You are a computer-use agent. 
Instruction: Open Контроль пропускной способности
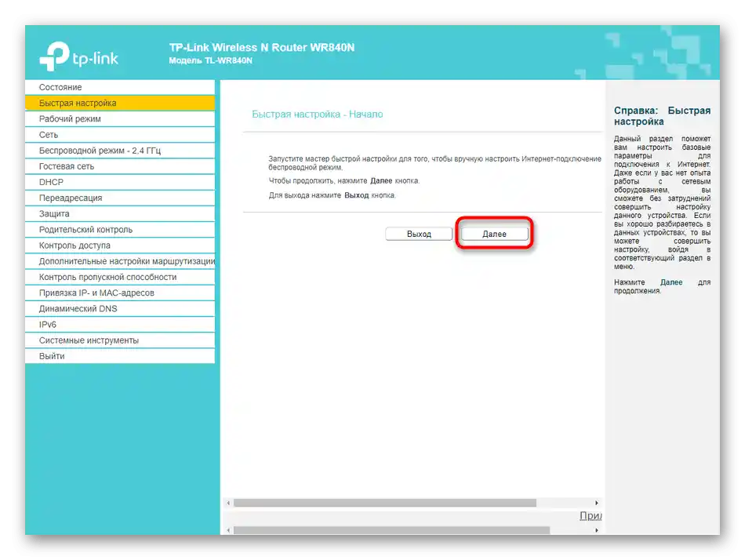point(120,277)
